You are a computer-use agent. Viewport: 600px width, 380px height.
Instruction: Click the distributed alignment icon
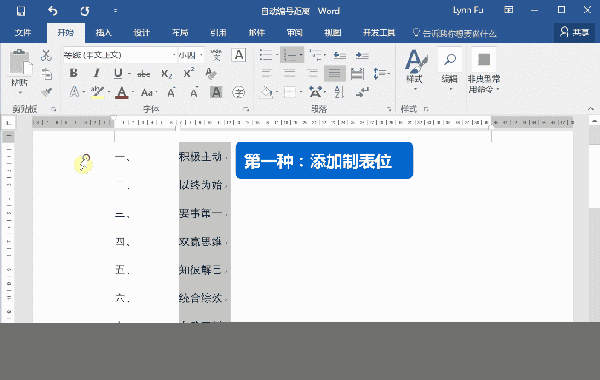pyautogui.click(x=357, y=73)
